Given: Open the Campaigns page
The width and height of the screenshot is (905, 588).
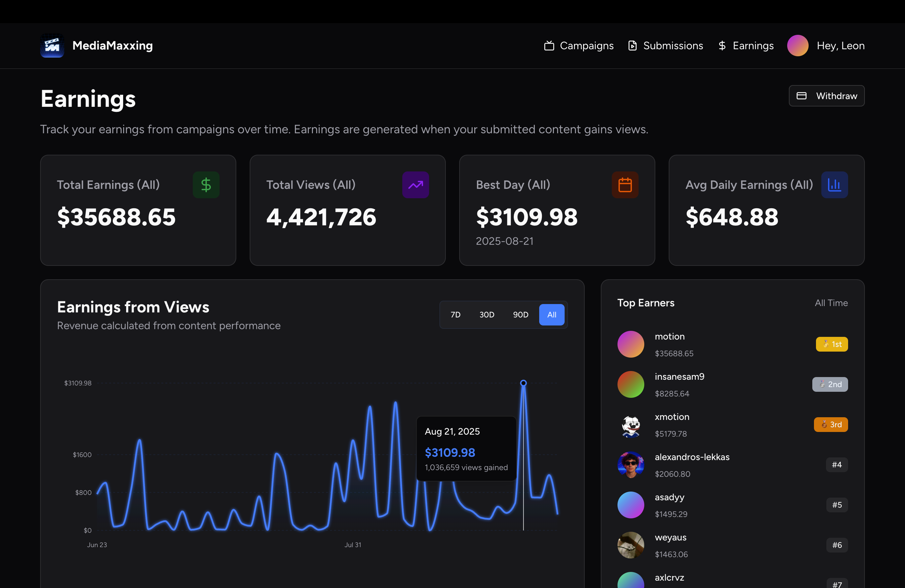Looking at the screenshot, I should 579,46.
